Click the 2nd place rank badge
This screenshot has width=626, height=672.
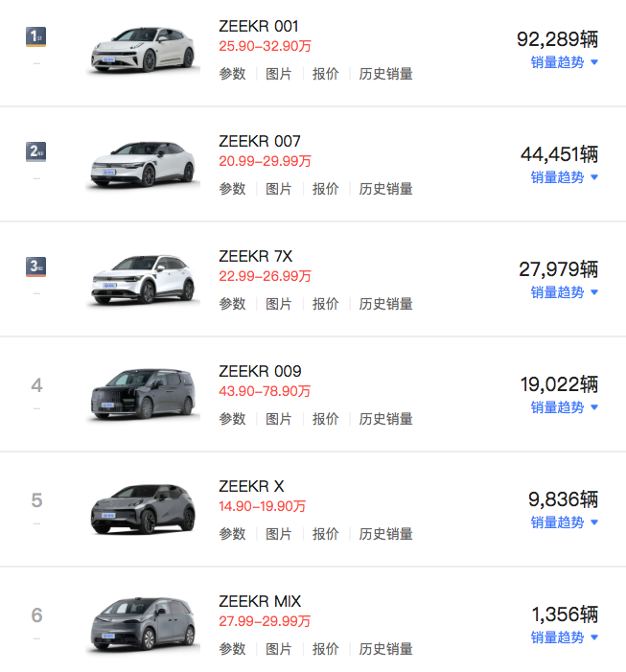36,151
